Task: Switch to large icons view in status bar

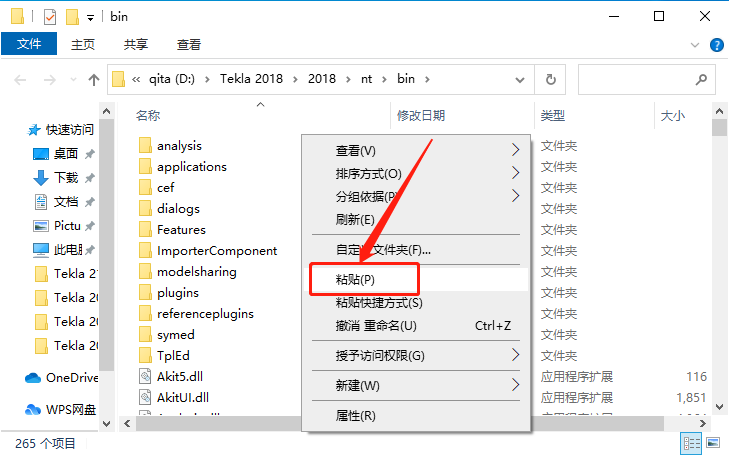Action: point(713,443)
